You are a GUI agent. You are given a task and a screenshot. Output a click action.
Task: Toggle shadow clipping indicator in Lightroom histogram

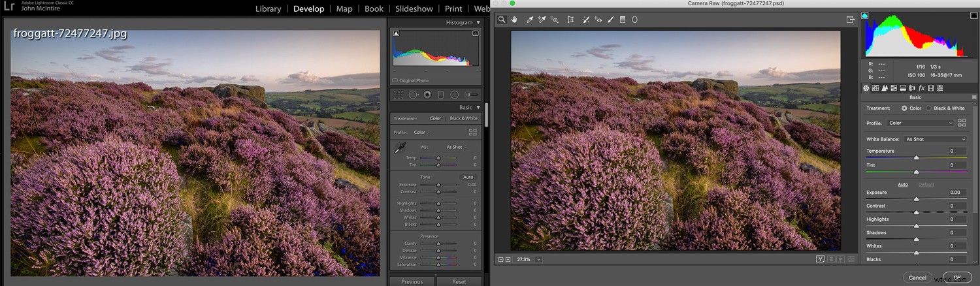point(396,33)
